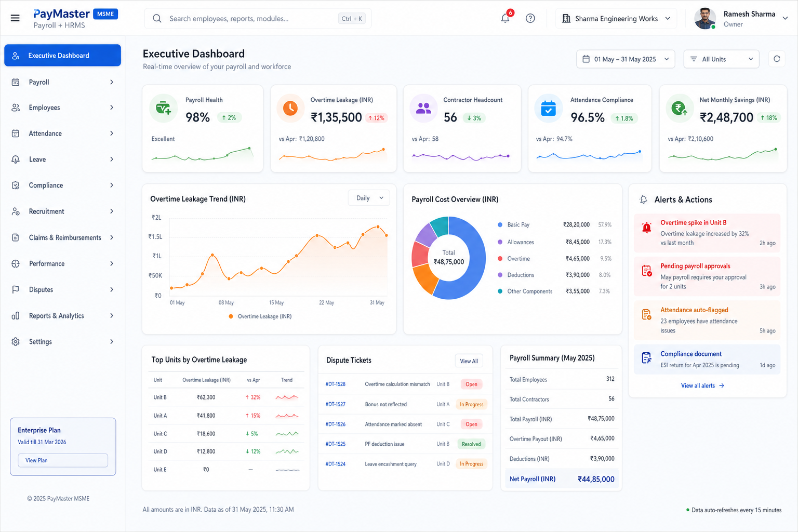Click the Other Components teal legend dot
798x532 pixels.
pyautogui.click(x=500, y=291)
